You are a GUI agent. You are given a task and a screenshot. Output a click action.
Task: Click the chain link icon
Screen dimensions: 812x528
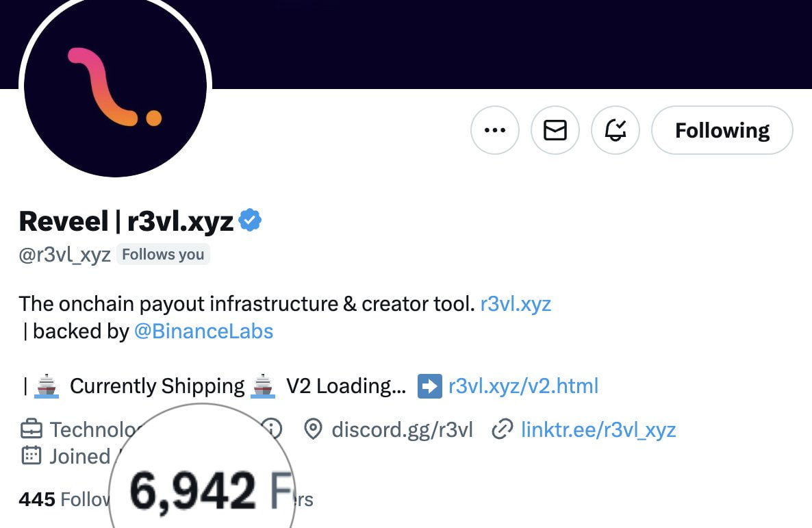click(503, 430)
